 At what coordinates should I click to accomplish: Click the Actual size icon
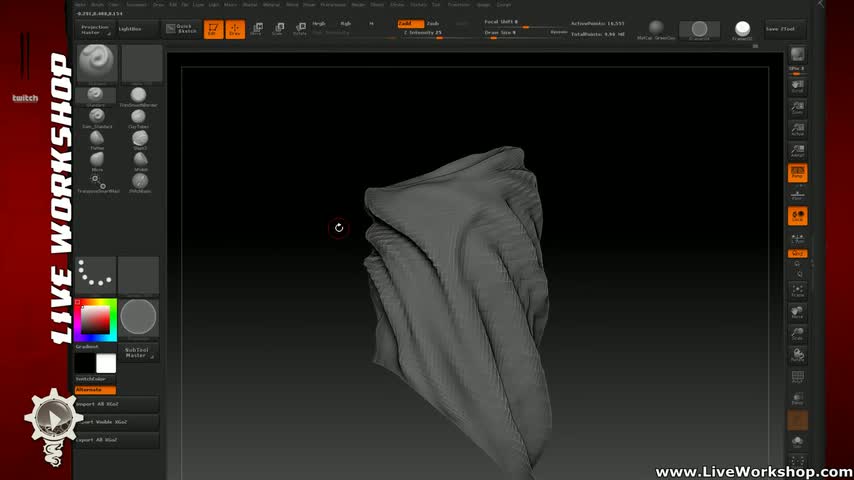[797, 129]
